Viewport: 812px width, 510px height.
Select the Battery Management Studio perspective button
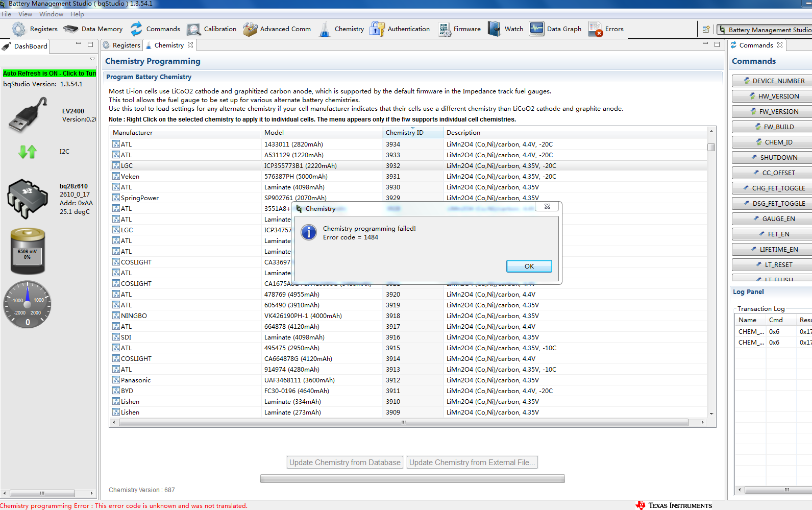click(x=765, y=30)
